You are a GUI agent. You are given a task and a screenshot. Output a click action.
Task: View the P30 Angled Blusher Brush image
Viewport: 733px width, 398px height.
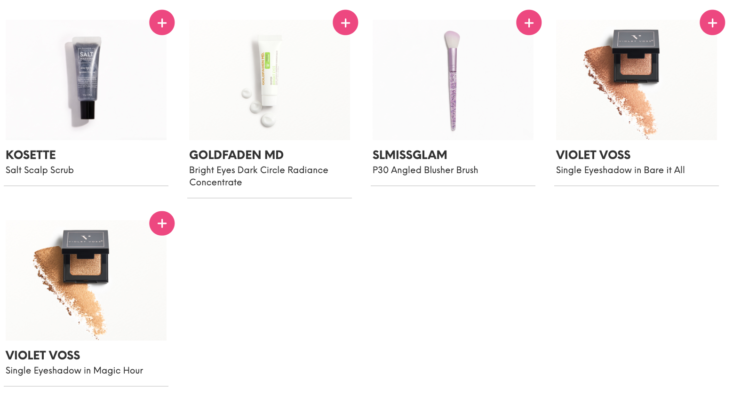coord(453,80)
